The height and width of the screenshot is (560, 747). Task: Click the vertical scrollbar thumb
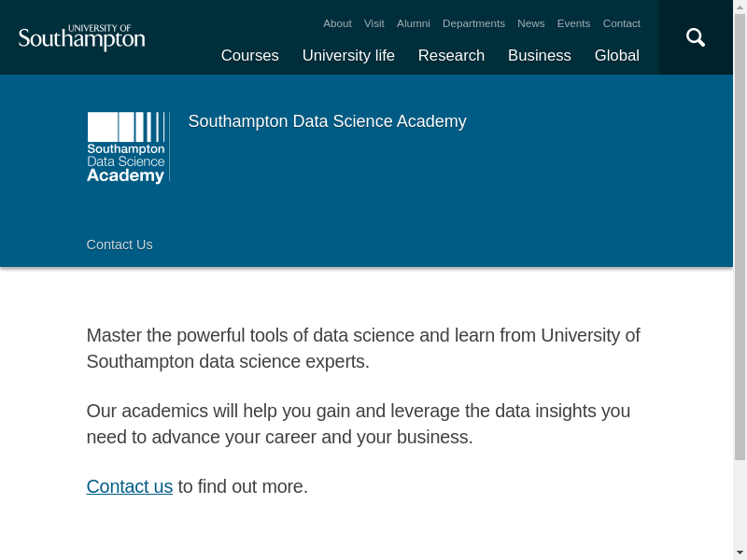coord(740,233)
